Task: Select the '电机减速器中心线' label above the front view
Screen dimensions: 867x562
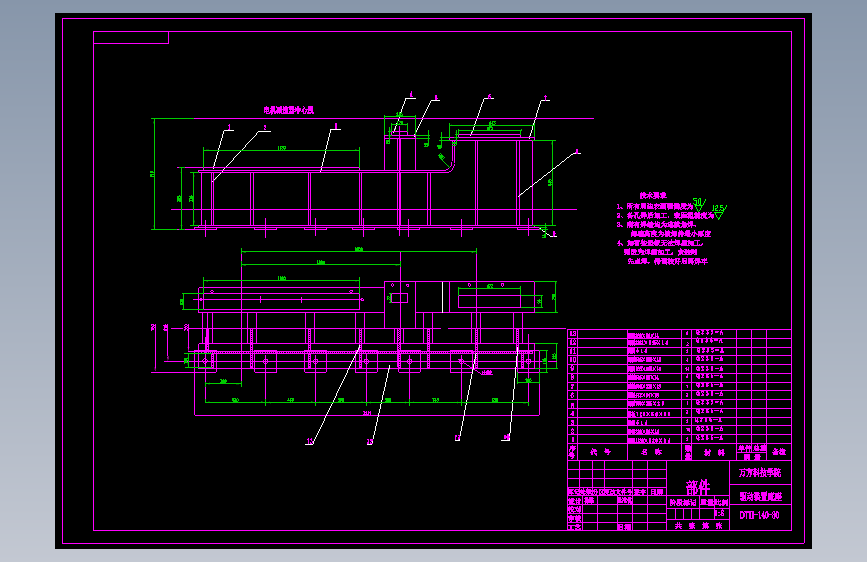Action: point(289,110)
